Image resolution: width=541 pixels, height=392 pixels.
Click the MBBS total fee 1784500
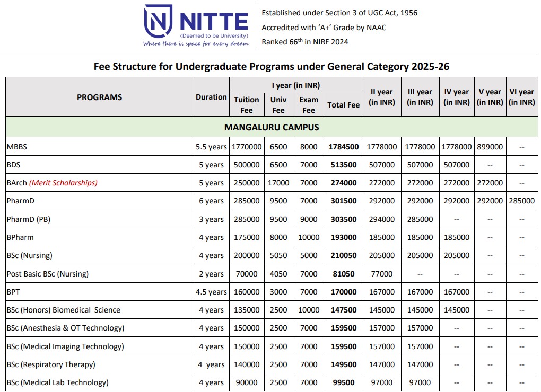click(x=343, y=147)
